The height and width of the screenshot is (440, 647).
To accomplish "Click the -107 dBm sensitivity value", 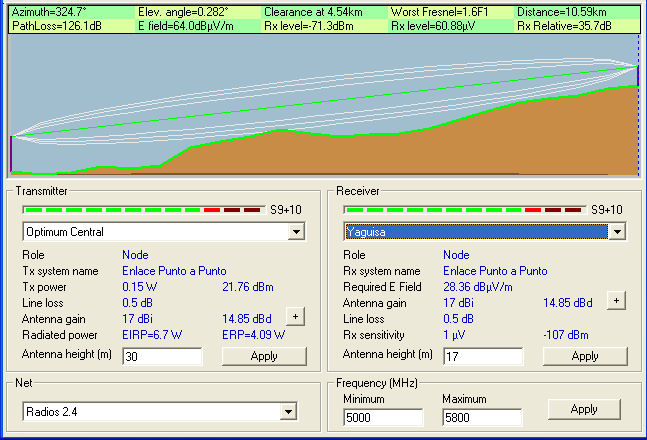I will pos(566,335).
